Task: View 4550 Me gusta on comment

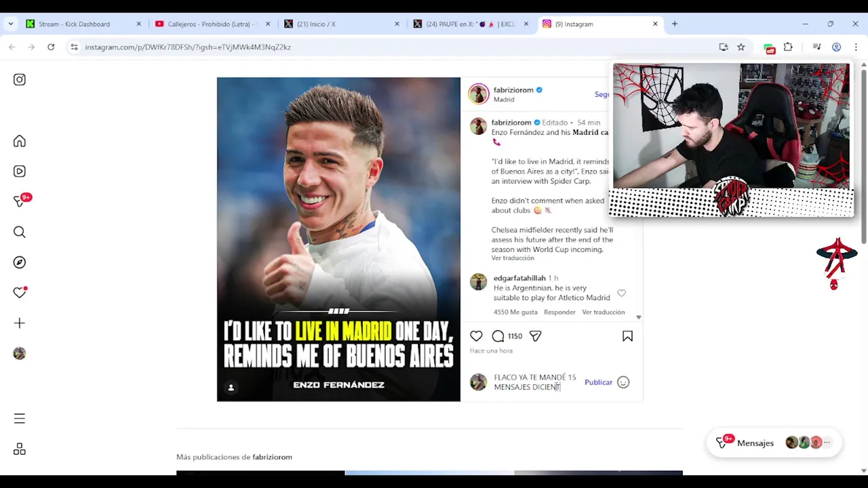Action: [515, 312]
